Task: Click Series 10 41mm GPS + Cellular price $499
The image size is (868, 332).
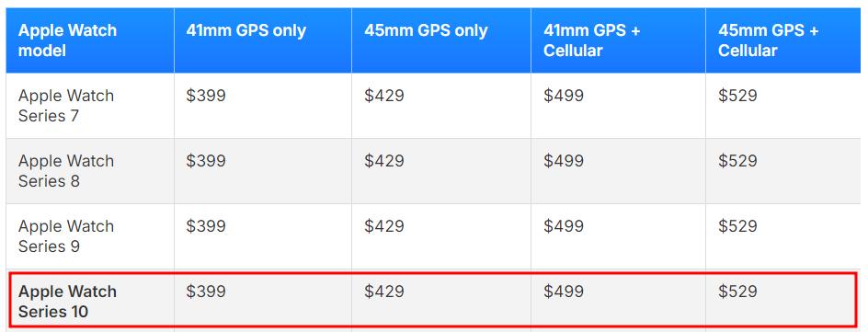Action: click(x=564, y=292)
